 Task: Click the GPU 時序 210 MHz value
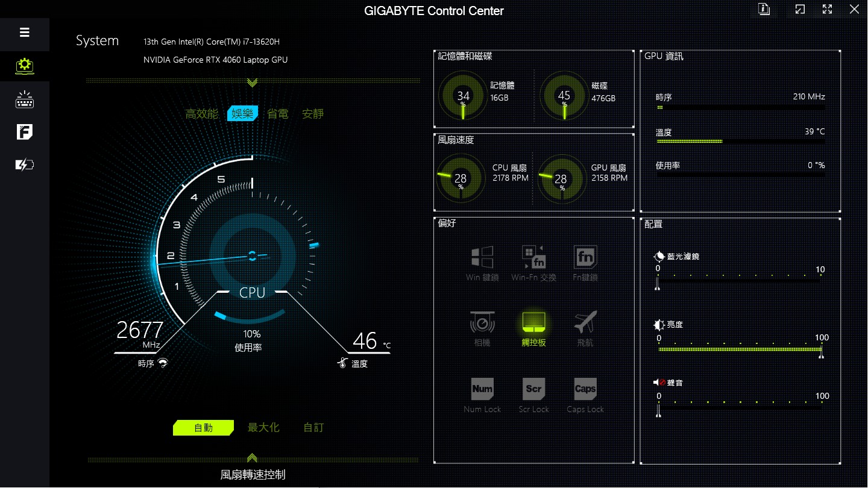click(809, 96)
